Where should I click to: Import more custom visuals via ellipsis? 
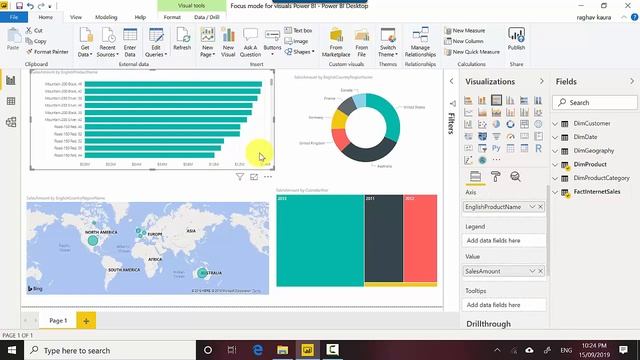[x=496, y=160]
